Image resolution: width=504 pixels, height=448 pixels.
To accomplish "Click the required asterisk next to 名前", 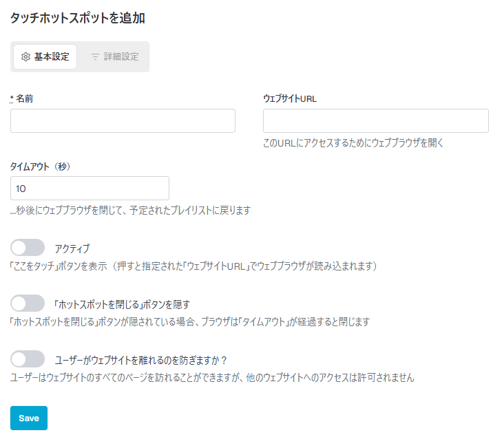I will tap(12, 99).
